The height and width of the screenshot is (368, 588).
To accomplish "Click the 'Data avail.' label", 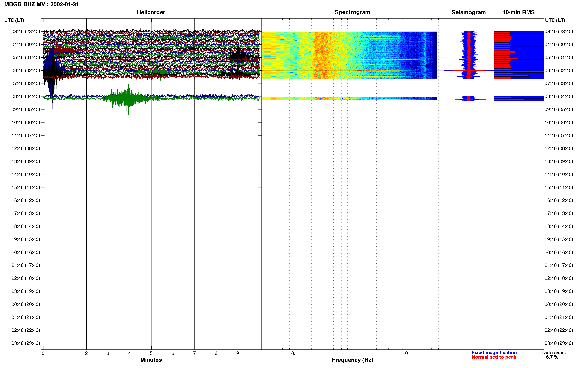I will click(554, 352).
